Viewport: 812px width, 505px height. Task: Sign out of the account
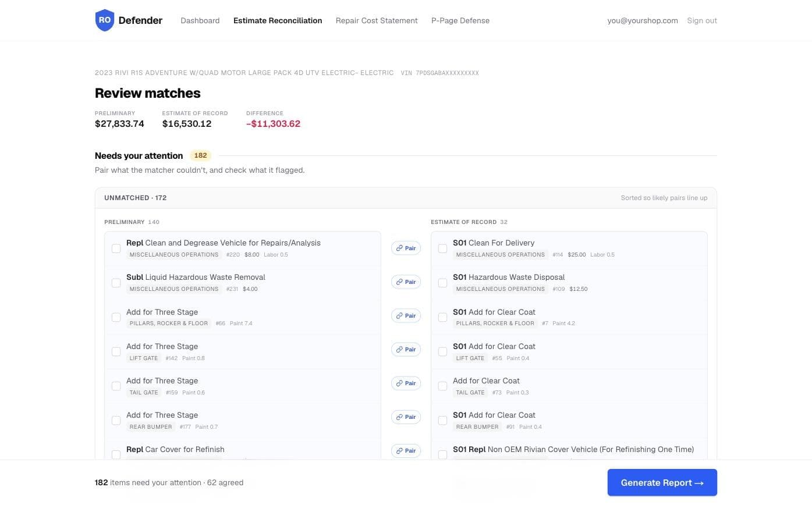click(702, 20)
